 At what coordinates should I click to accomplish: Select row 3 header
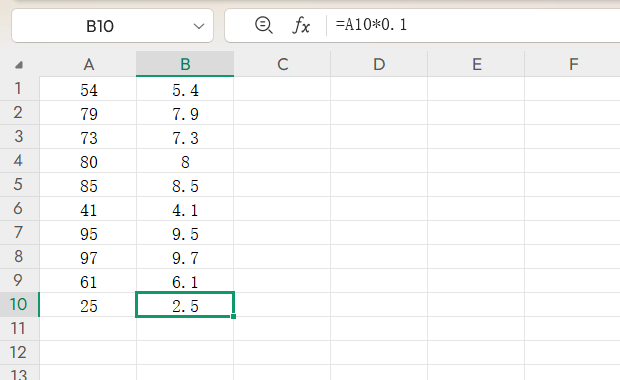point(19,136)
